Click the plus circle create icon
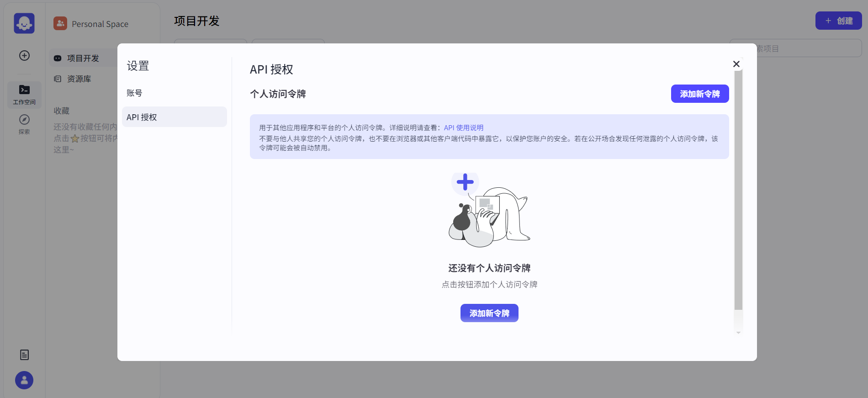The image size is (868, 398). tap(24, 56)
